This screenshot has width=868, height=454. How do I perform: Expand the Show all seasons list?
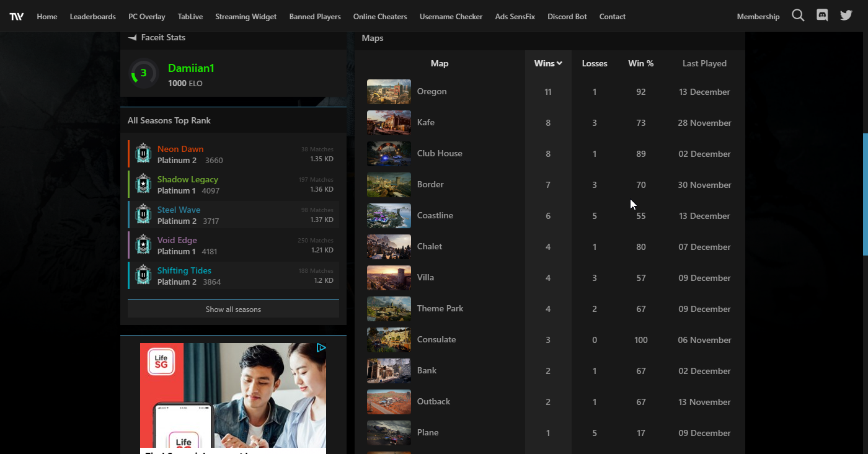233,309
